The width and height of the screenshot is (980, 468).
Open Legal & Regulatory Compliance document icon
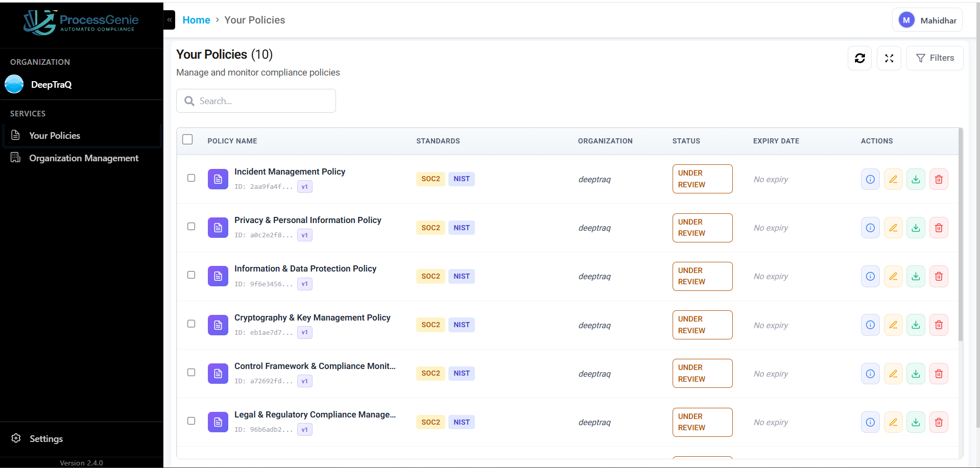[218, 422]
